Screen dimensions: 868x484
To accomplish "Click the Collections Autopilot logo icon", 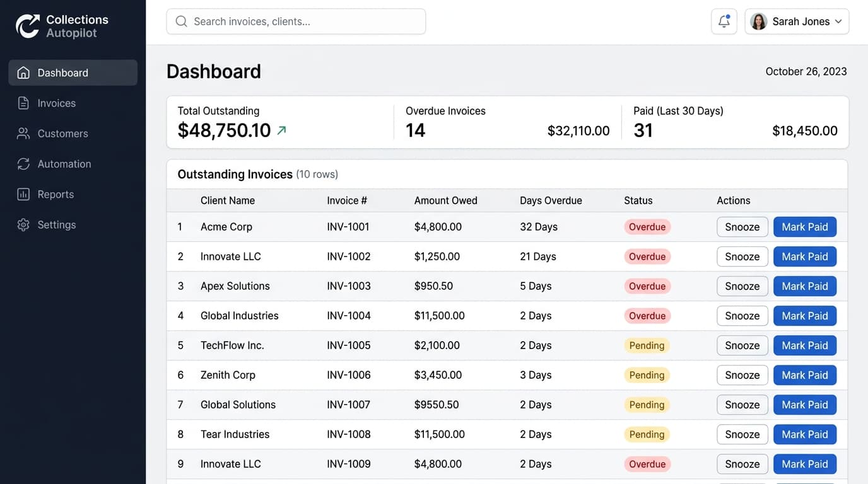I will [x=28, y=26].
